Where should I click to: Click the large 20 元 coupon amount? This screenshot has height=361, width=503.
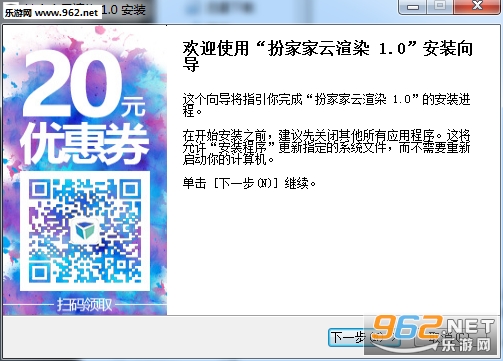point(85,83)
